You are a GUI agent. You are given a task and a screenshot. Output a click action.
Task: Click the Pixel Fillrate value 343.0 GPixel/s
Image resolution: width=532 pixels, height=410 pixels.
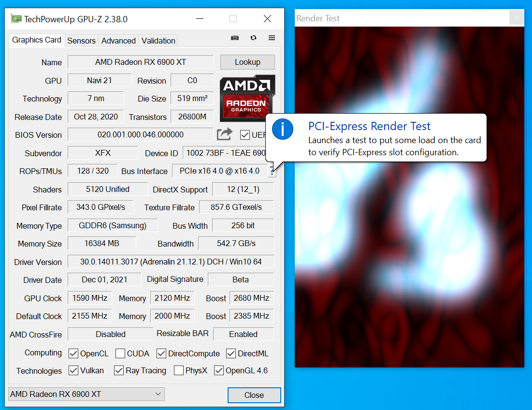tap(101, 207)
